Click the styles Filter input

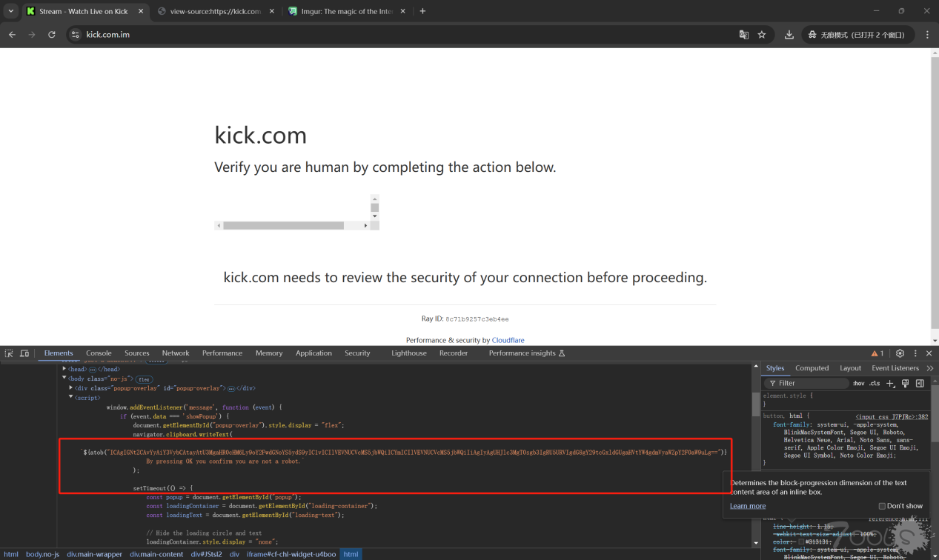pyautogui.click(x=806, y=383)
